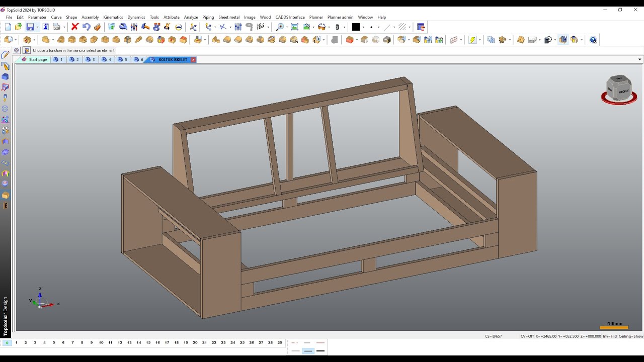Select layer 29 in the layer bar
Screen dimensions: 644x362
click(280, 342)
